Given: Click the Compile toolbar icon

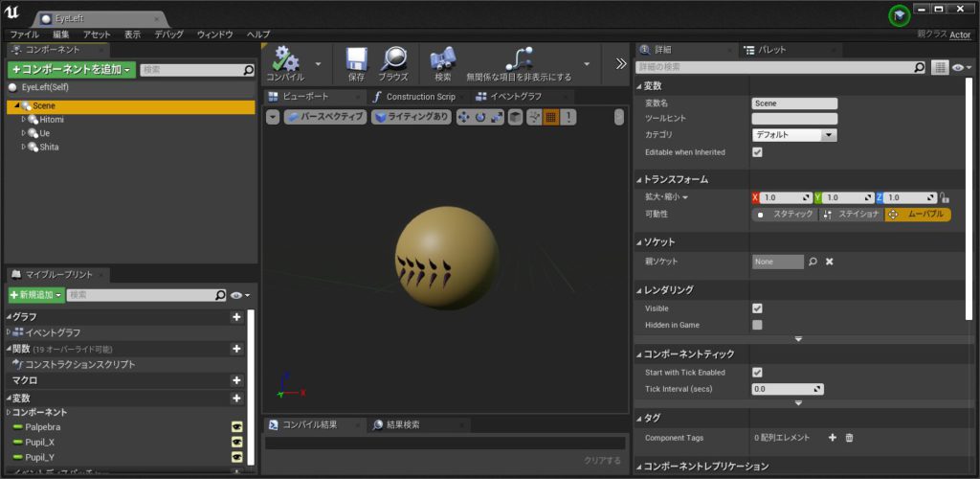Looking at the screenshot, I should [x=287, y=59].
